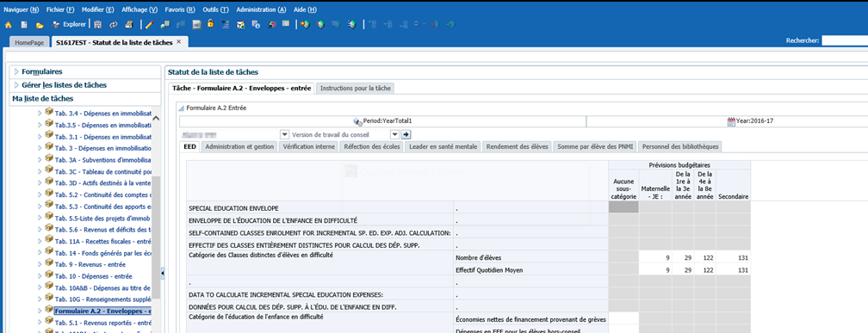Open the blurred entity dropdown arrow

[x=284, y=134]
